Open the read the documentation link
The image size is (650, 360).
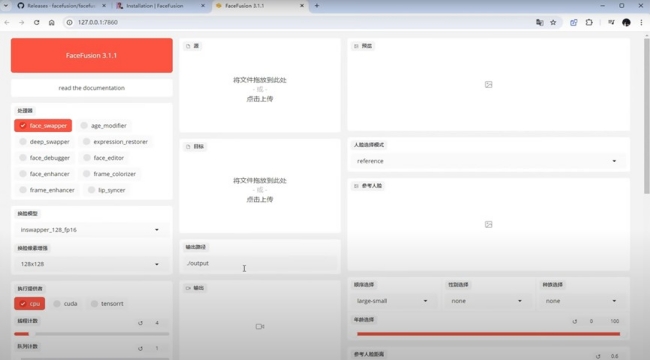(x=92, y=88)
